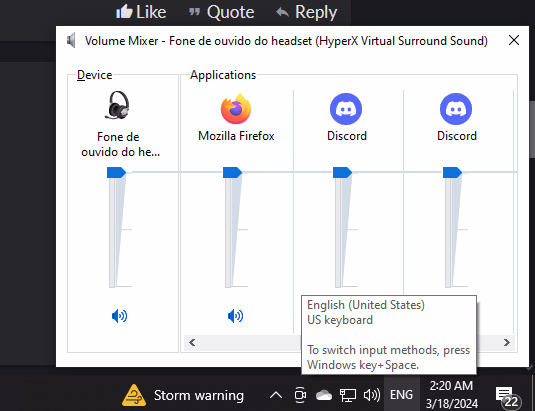Click the second Discord application icon
Screen dimensions: 535x411
(456, 109)
